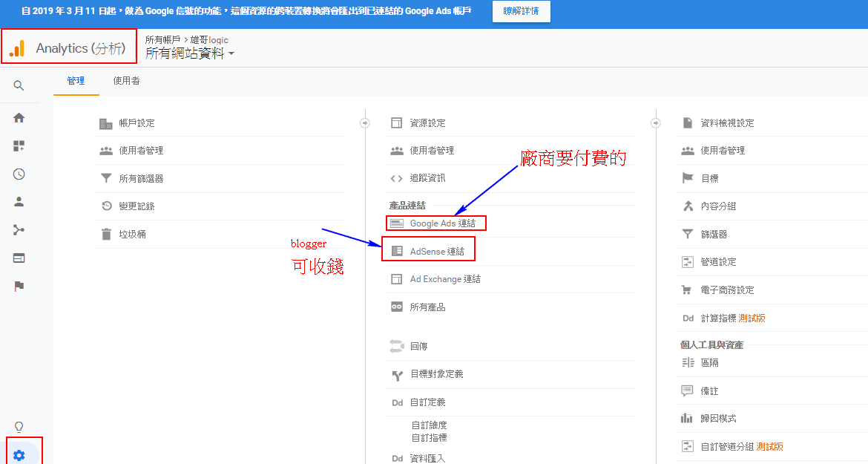The image size is (868, 464).
Task: Open 區隔 under personal tools
Action: click(710, 363)
